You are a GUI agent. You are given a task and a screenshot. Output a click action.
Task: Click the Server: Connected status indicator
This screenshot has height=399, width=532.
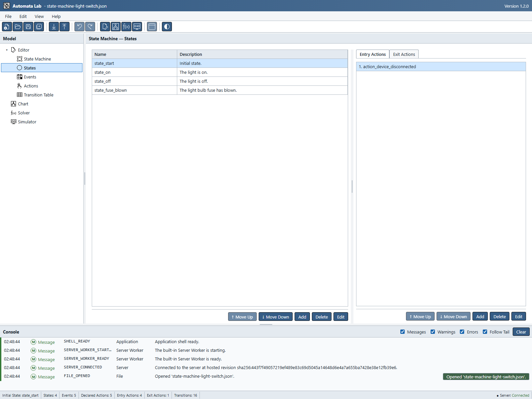tap(513, 395)
